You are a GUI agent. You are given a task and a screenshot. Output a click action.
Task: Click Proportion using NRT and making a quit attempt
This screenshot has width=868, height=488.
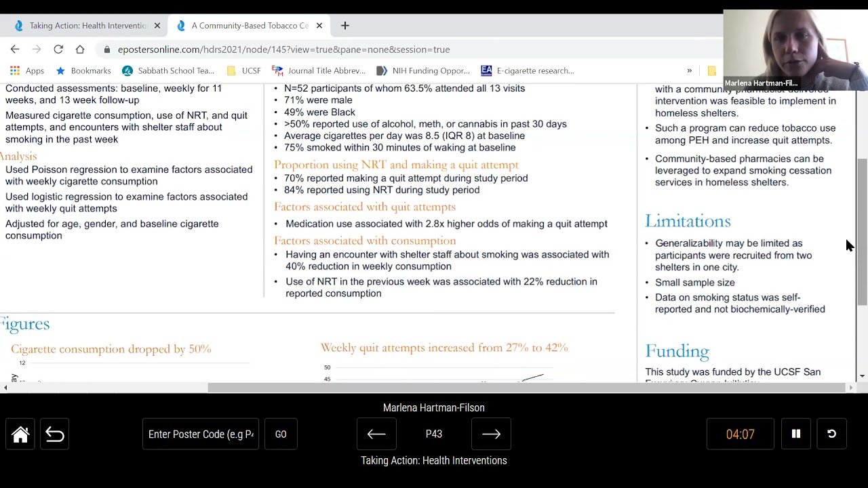click(x=396, y=165)
